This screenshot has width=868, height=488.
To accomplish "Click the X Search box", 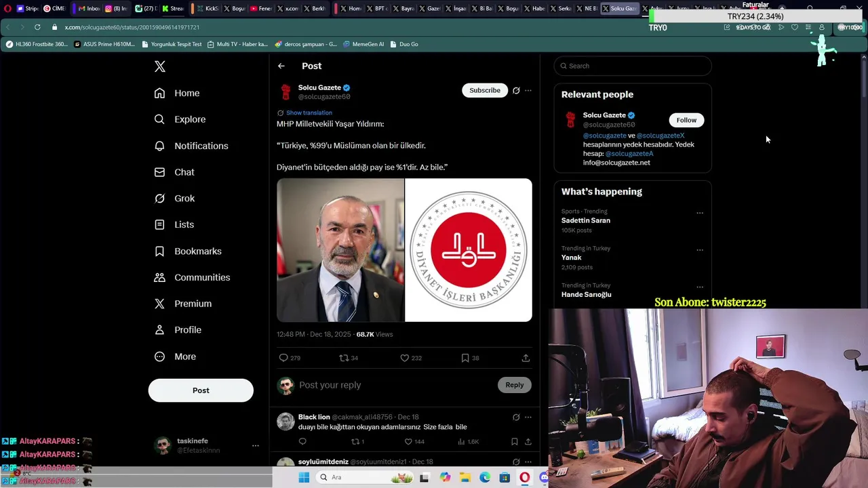I will click(x=633, y=66).
